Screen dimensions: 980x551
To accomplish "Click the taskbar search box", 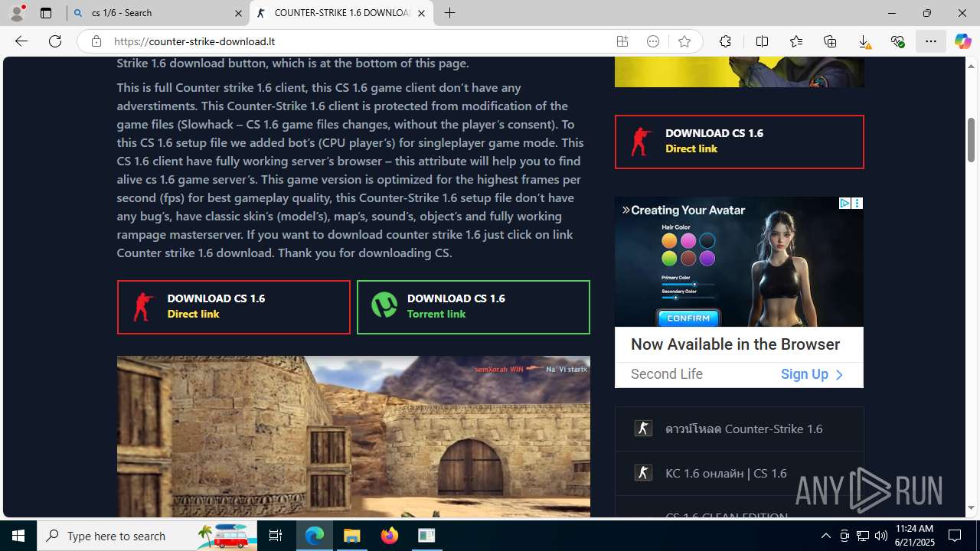I will point(147,536).
